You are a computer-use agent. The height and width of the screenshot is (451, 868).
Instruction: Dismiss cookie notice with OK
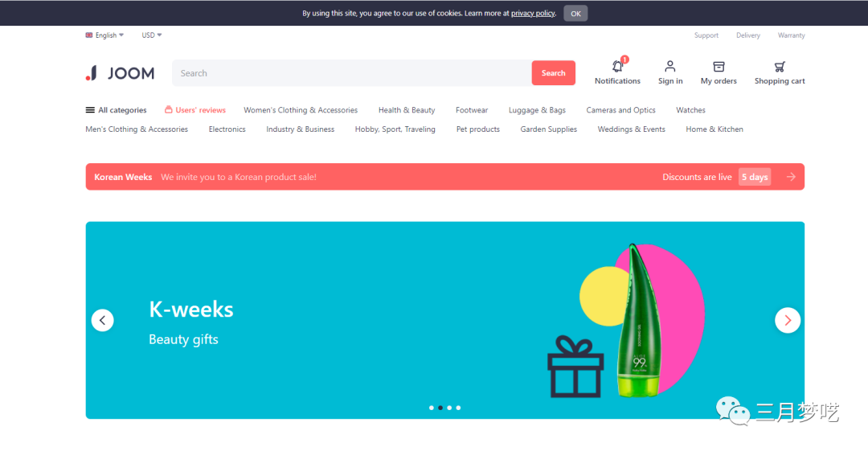(x=575, y=14)
